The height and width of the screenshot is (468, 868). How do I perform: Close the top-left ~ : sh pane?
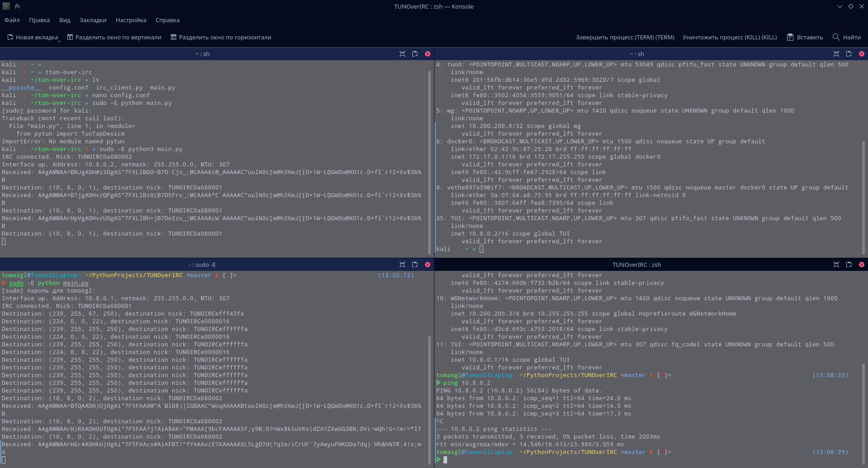click(x=428, y=54)
